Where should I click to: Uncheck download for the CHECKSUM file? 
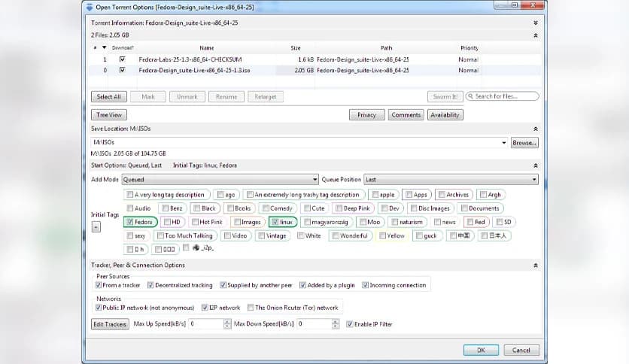point(123,59)
